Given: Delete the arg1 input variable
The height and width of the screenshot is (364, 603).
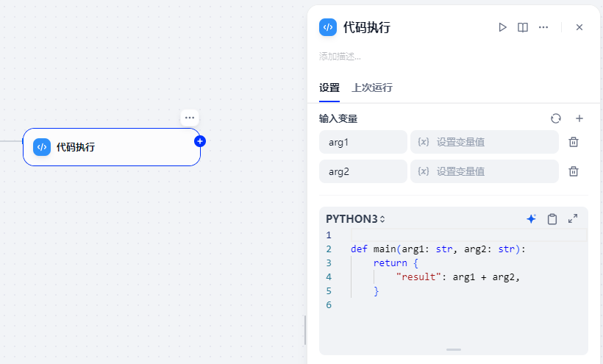Looking at the screenshot, I should pos(574,142).
